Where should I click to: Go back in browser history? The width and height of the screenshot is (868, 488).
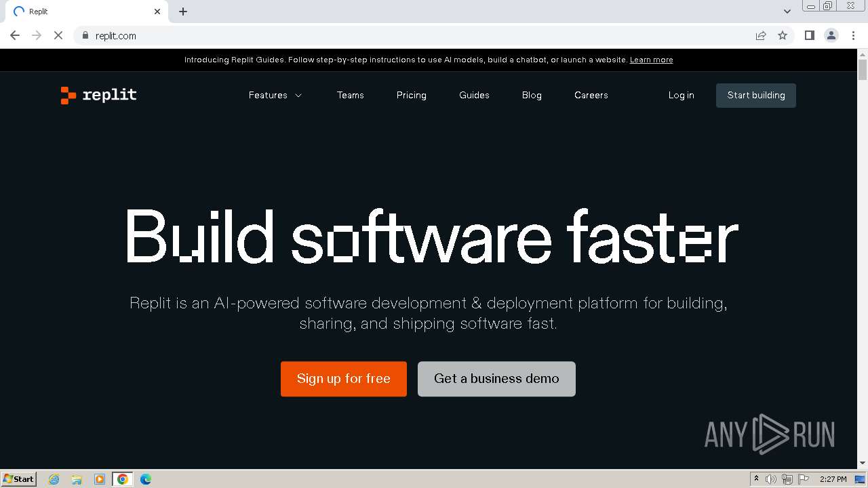point(15,35)
